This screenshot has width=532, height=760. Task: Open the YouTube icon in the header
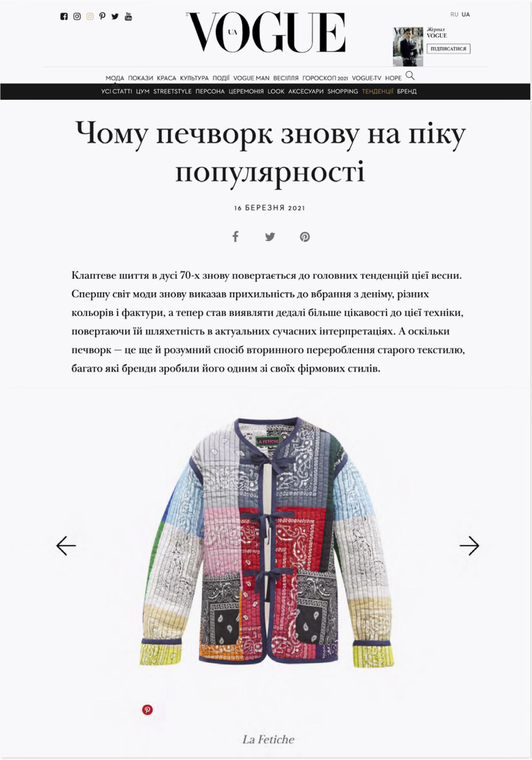(128, 16)
